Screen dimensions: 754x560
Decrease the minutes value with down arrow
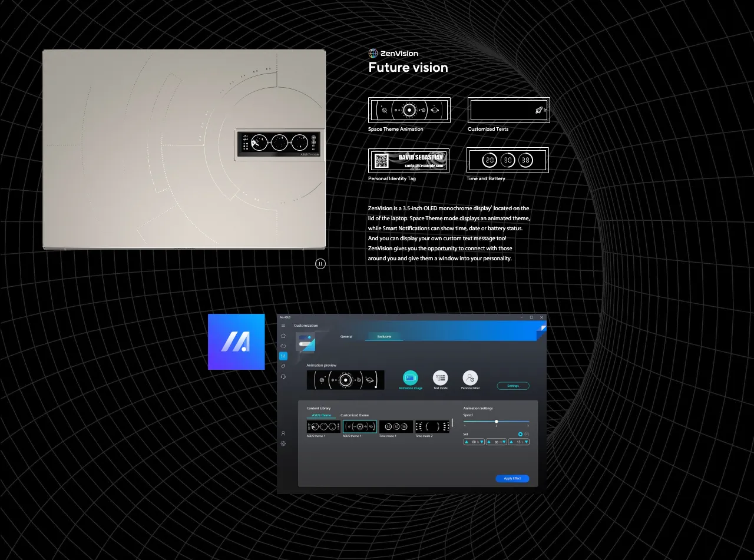coord(504,442)
